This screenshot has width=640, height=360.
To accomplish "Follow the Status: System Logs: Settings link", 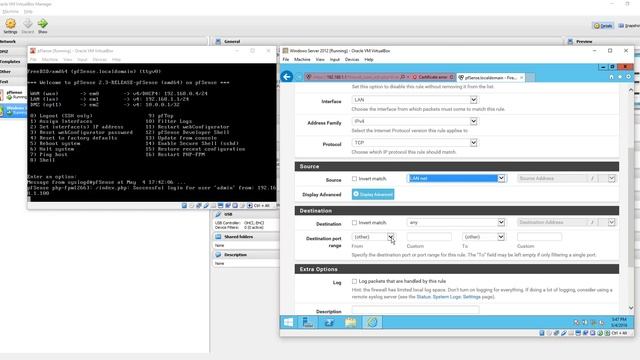I will (449, 297).
